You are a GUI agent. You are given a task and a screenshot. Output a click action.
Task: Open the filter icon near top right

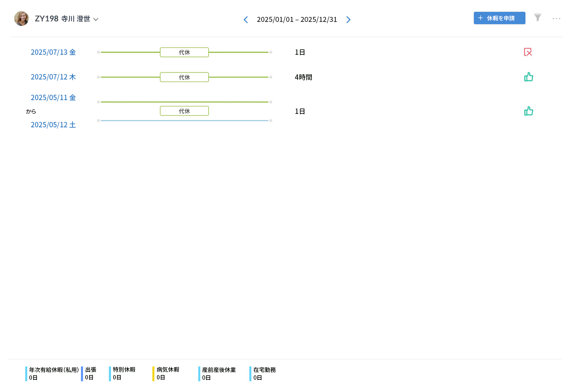coord(538,18)
